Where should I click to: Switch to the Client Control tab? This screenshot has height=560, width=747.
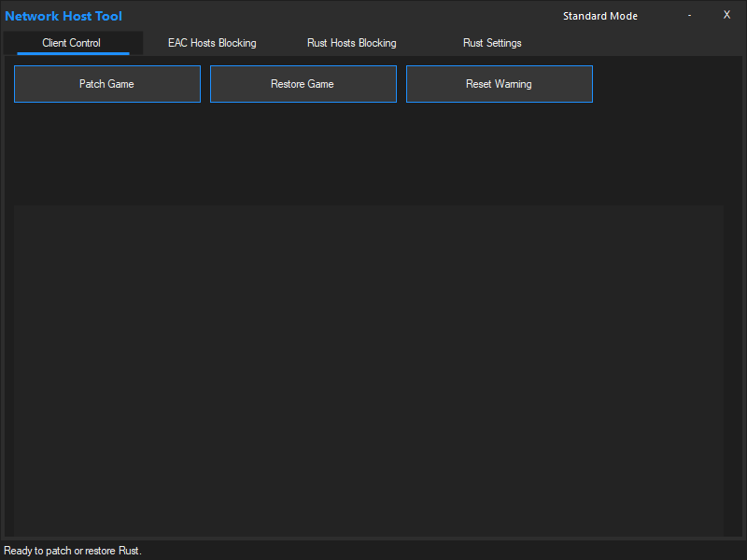point(72,43)
